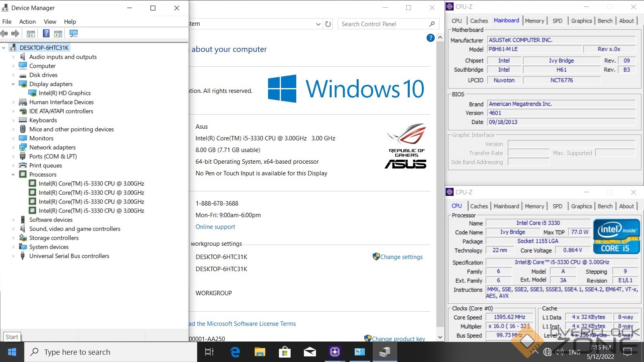Viewport: 644px width, 362px height.
Task: Click the Online support link
Action: point(215,227)
